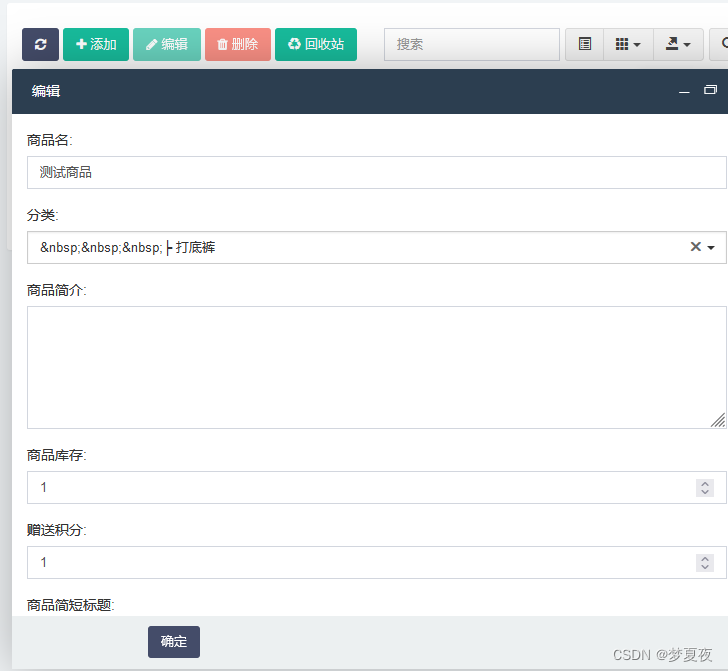Toggle the table card view icon
Screen dimensions: 728x671
585,45
